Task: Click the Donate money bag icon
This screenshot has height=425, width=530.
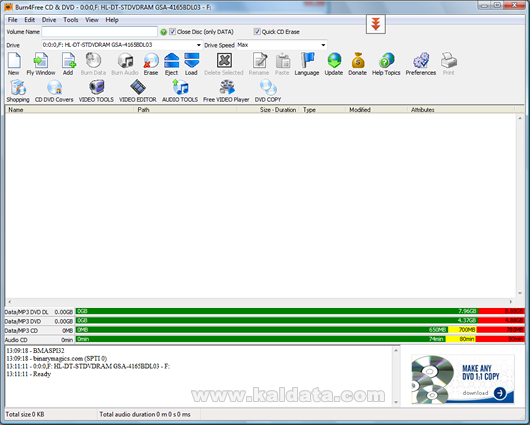Action: pyautogui.click(x=357, y=64)
